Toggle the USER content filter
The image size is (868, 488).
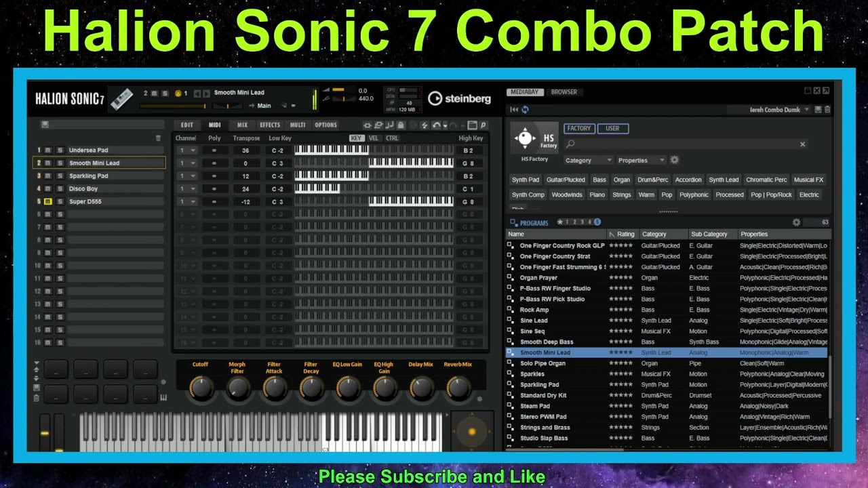point(612,128)
